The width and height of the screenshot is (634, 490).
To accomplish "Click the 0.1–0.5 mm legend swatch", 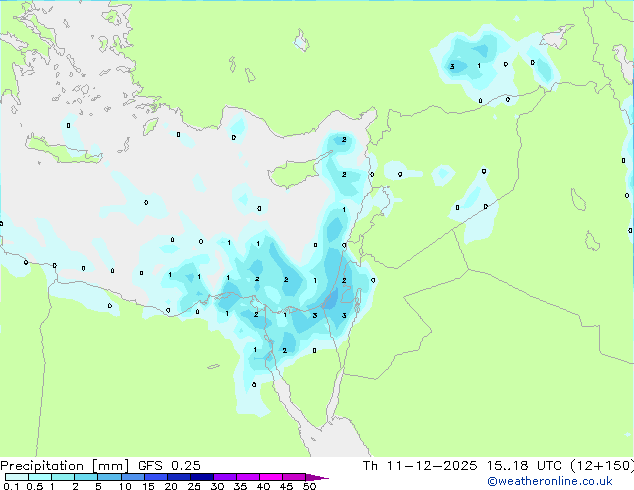I will click(x=17, y=477).
